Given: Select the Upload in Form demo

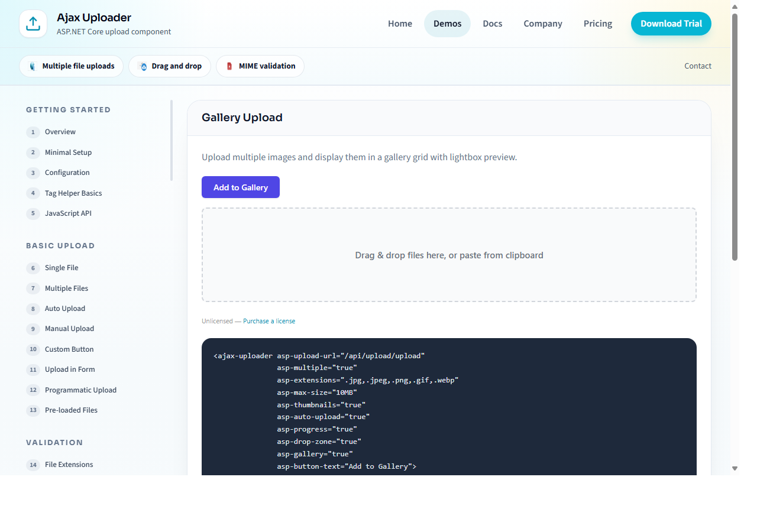Looking at the screenshot, I should (x=70, y=369).
